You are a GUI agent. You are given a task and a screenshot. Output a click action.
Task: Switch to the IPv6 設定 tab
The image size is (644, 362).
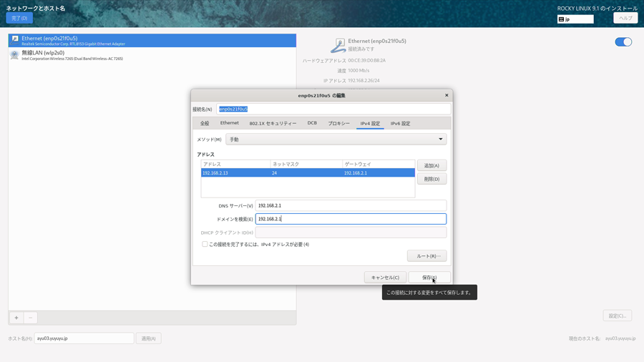tap(400, 123)
